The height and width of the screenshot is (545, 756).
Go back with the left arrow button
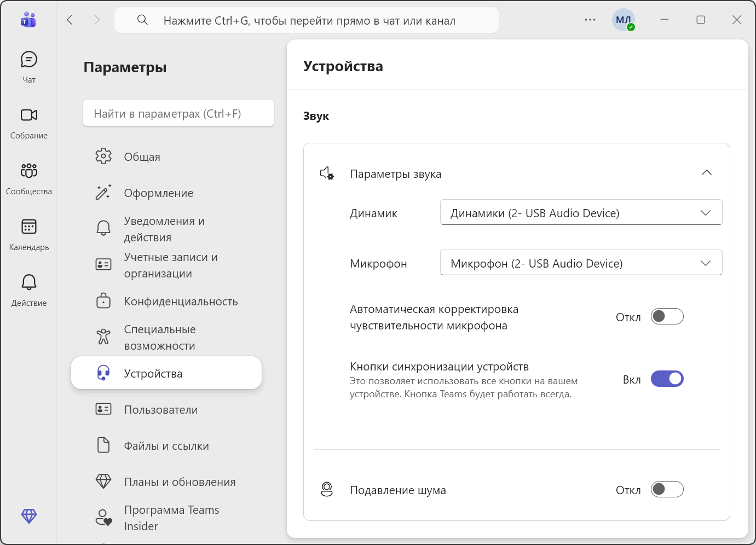pyautogui.click(x=70, y=20)
